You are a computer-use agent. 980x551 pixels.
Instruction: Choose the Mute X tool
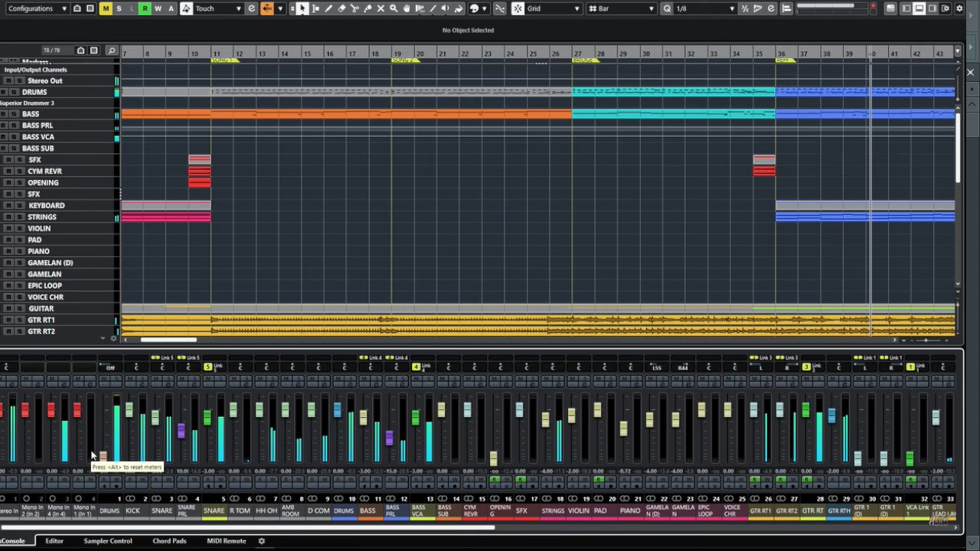381,8
